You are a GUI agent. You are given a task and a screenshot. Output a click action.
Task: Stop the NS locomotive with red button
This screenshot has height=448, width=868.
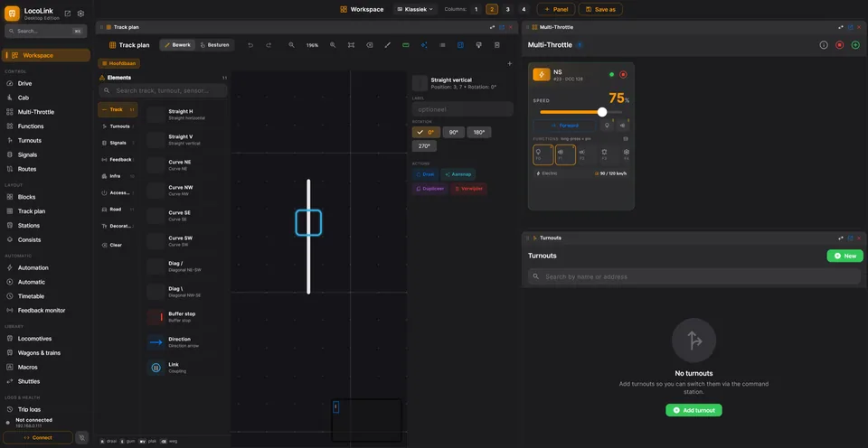coord(623,75)
